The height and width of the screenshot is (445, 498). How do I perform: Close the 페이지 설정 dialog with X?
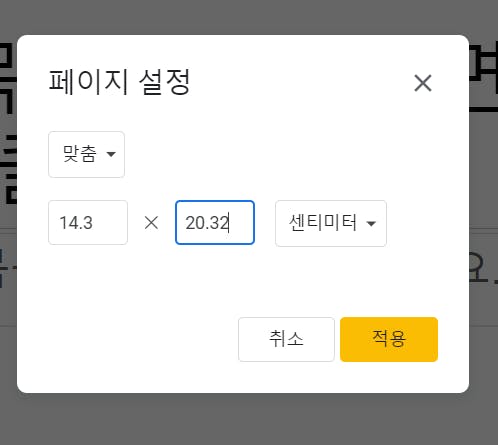[423, 83]
